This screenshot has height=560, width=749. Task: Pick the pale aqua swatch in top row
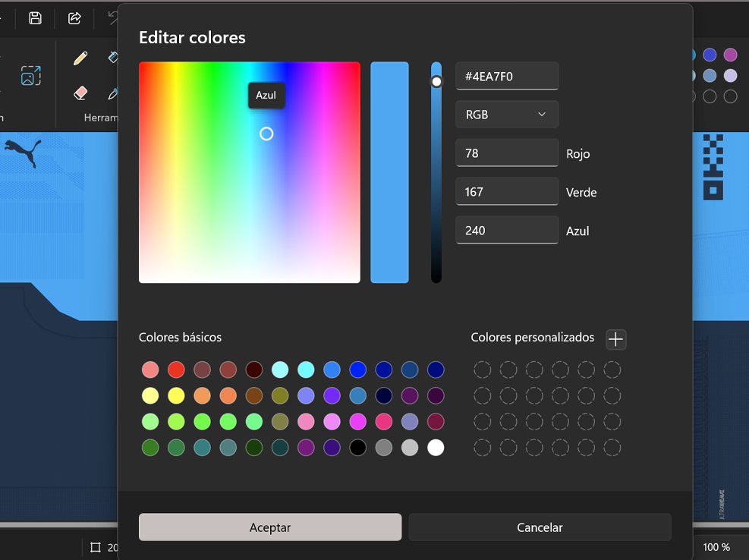click(280, 370)
